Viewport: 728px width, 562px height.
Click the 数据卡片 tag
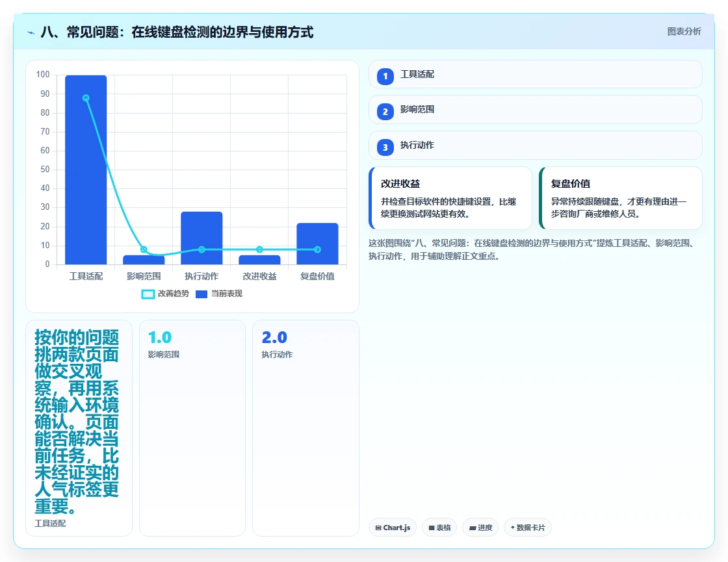[528, 528]
